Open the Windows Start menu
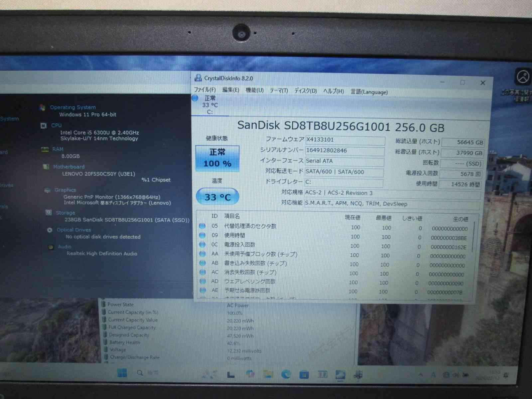Screen dimensions: 532x399 tap(122, 373)
